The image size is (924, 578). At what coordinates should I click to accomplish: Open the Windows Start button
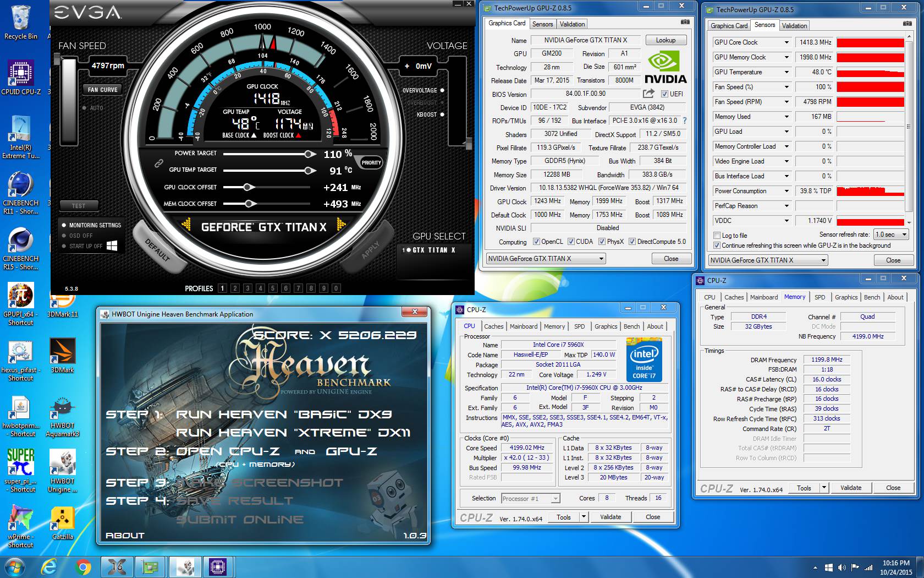pos(15,566)
